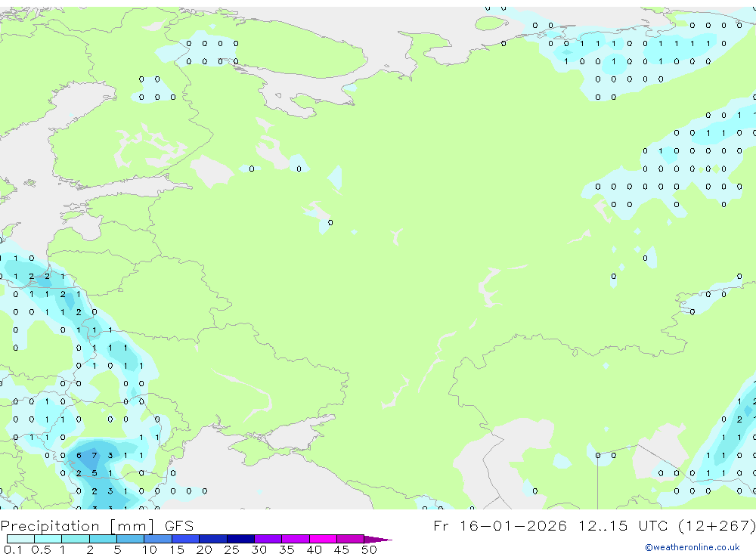The height and width of the screenshot is (554, 756).
Task: Select the '10' legend label
Action: pyautogui.click(x=149, y=549)
